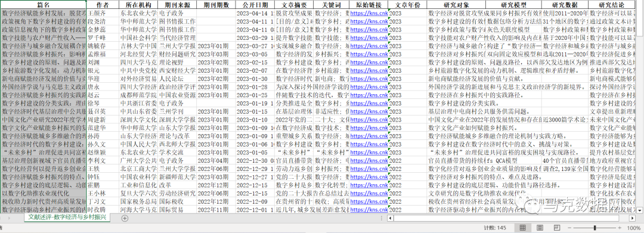Select author cell 孟维福
This screenshot has height=233, width=644.
click(103, 54)
